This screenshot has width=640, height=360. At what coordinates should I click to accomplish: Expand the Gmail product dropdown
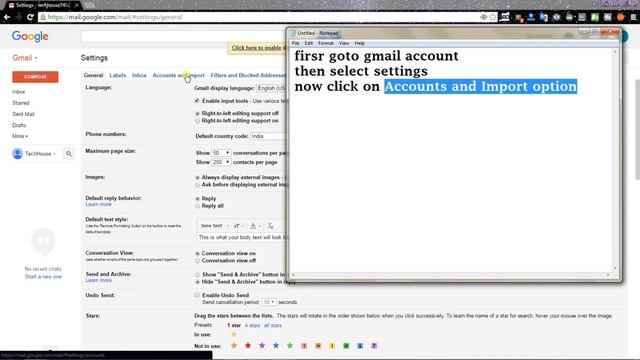[x=25, y=58]
